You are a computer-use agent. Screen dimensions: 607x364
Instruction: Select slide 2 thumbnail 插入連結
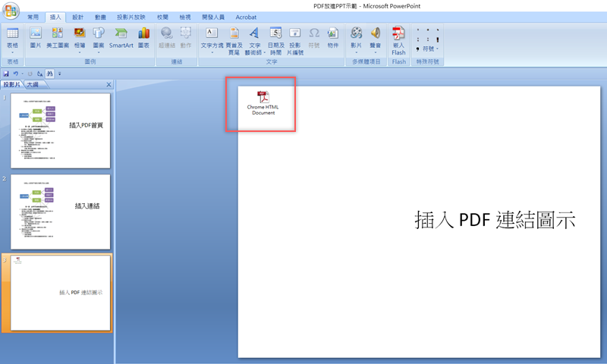click(60, 208)
